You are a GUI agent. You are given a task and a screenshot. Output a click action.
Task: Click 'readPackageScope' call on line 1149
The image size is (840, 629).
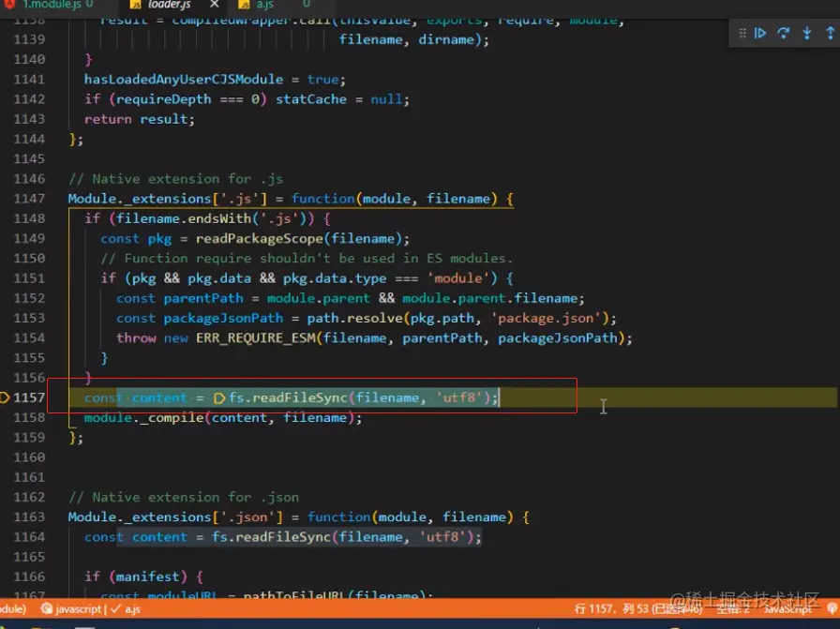[260, 238]
